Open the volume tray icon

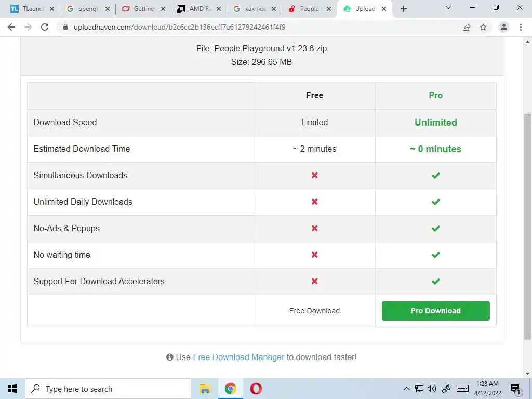432,389
